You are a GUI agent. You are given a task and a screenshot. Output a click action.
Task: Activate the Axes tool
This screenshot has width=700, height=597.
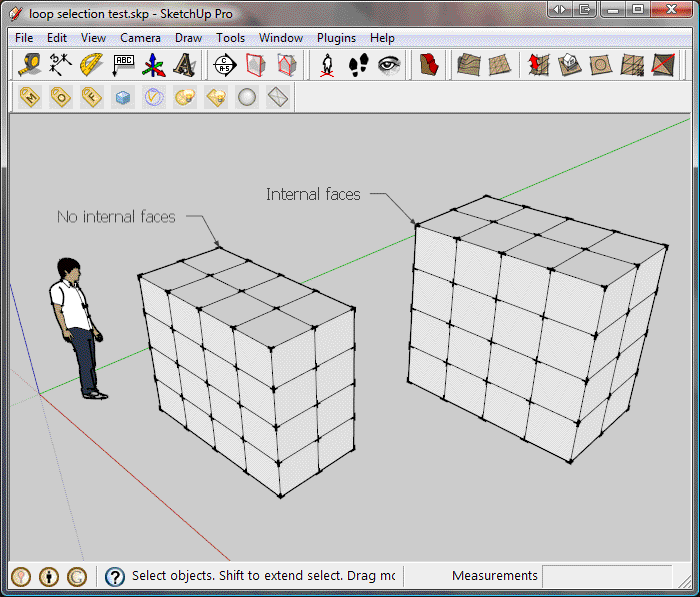(x=154, y=65)
